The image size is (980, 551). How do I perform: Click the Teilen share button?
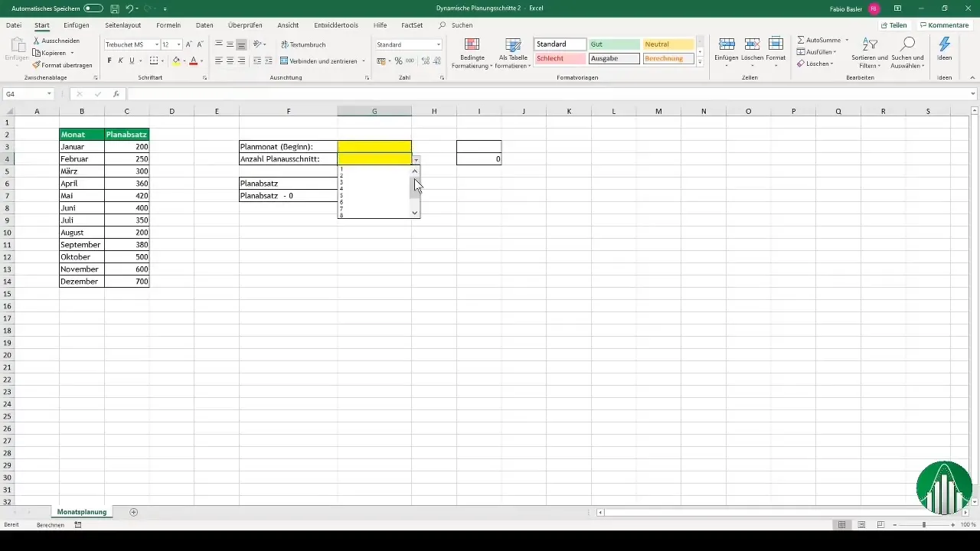pos(893,25)
